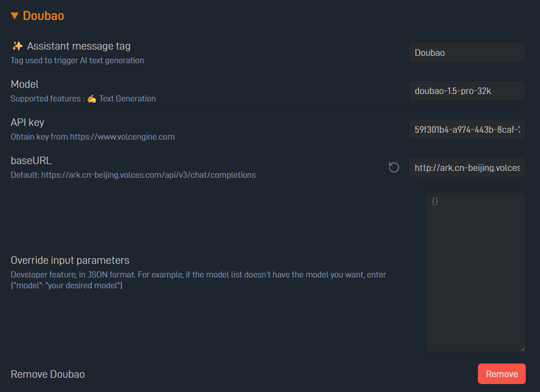Click the sparkle icon beside Assistant message tag
Image resolution: width=540 pixels, height=392 pixels.
17,46
